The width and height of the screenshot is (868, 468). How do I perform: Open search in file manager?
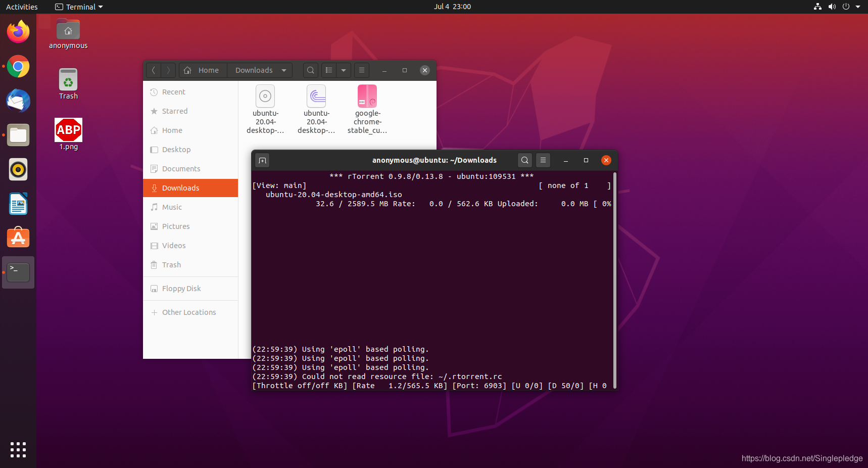311,70
